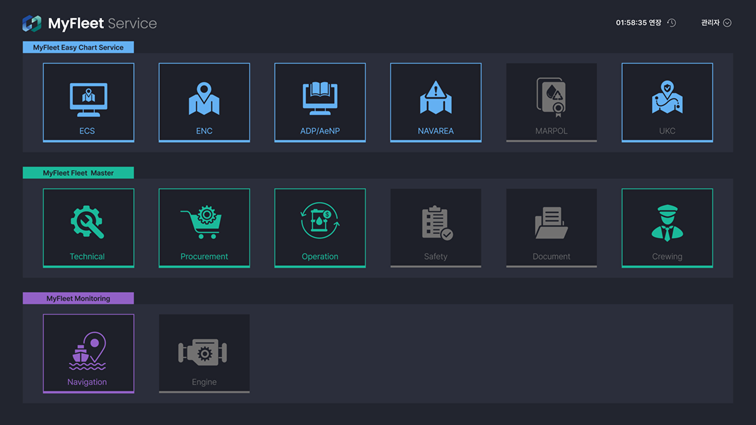
Task: Select the MyFleet Fleet Master label
Action: coord(78,173)
